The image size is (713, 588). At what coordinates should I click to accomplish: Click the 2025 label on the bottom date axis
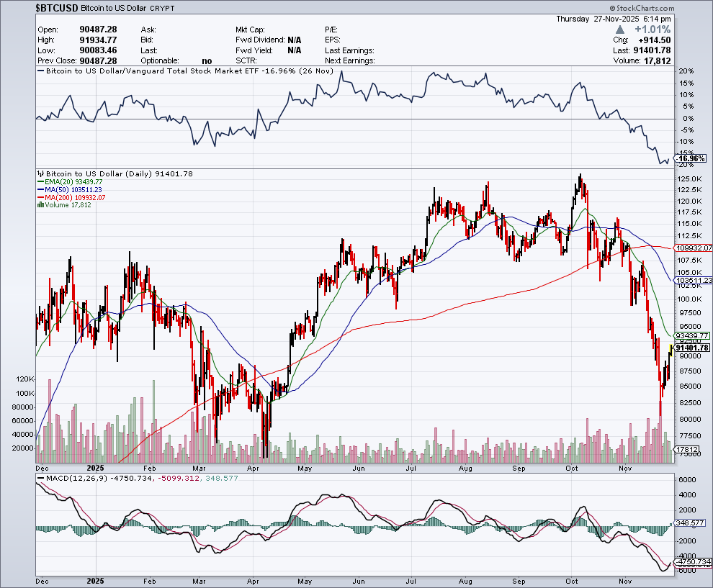point(95,579)
